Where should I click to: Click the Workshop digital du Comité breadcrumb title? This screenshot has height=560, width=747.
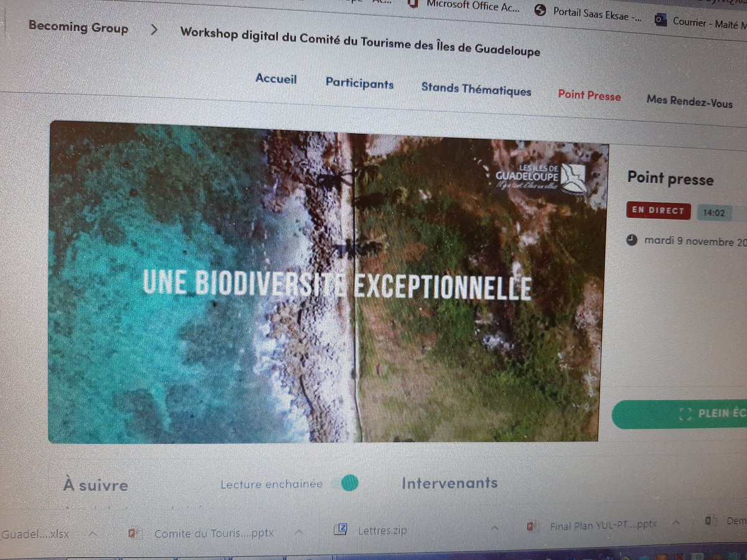point(360,40)
